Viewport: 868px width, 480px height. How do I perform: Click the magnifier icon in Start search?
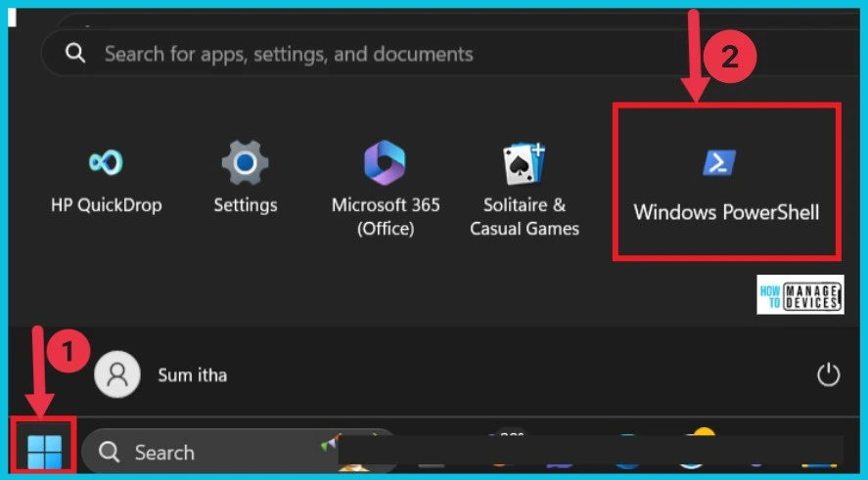pos(75,53)
